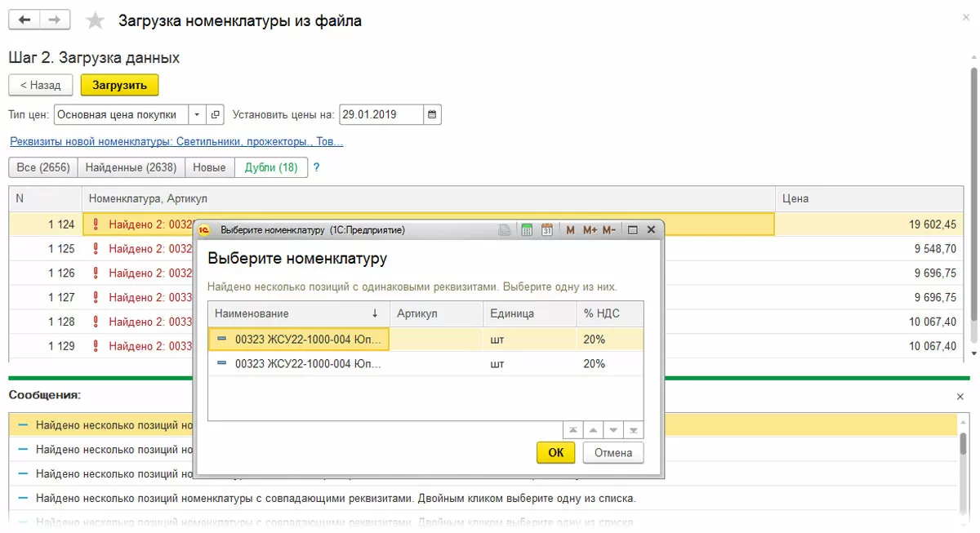The image size is (980, 533).
Task: Click the favorites star icon
Action: point(96,21)
